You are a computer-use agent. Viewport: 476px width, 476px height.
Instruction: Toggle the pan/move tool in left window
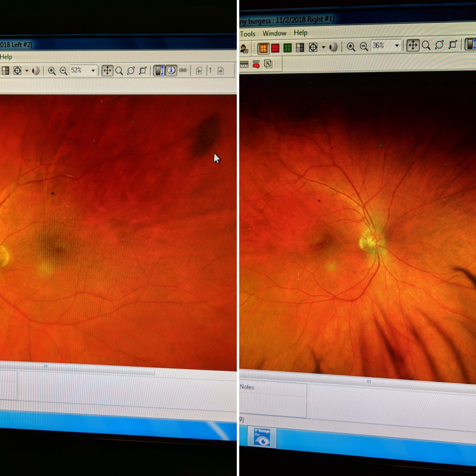pyautogui.click(x=107, y=71)
